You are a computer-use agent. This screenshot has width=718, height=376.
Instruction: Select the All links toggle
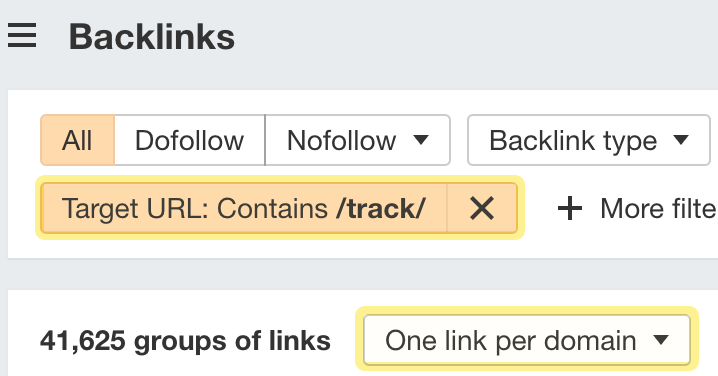(77, 140)
